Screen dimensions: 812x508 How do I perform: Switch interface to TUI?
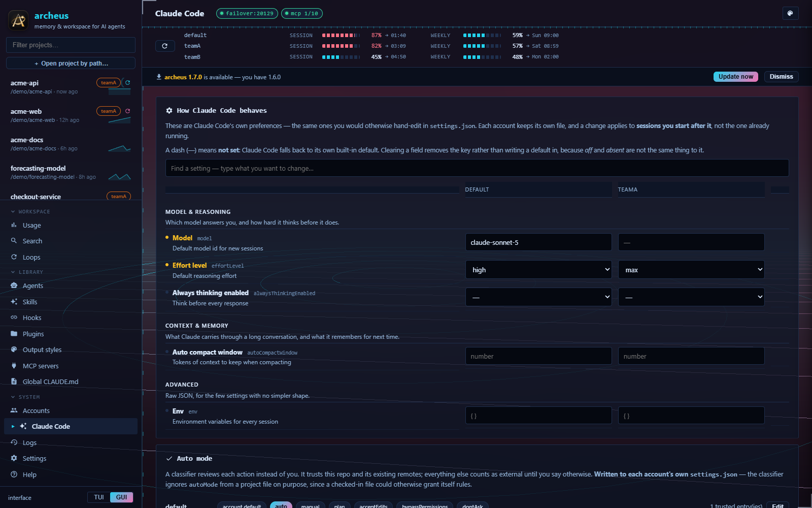click(99, 497)
